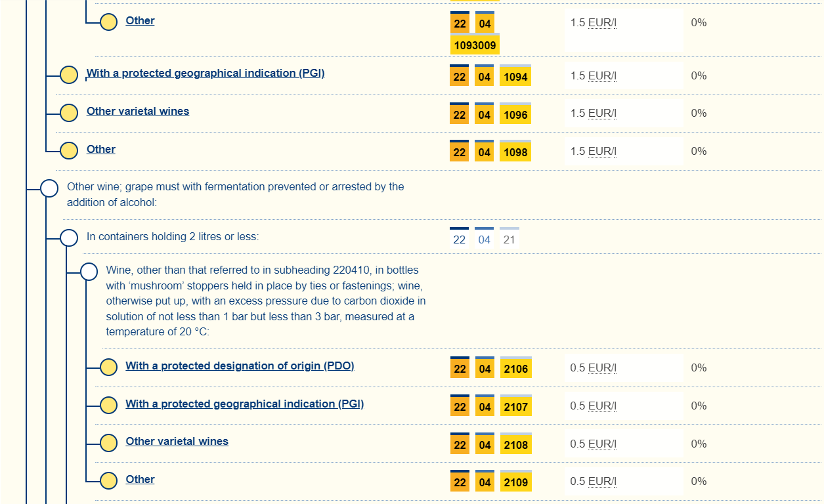Click the 2106 commodity code badge
The height and width of the screenshot is (504, 824).
515,369
